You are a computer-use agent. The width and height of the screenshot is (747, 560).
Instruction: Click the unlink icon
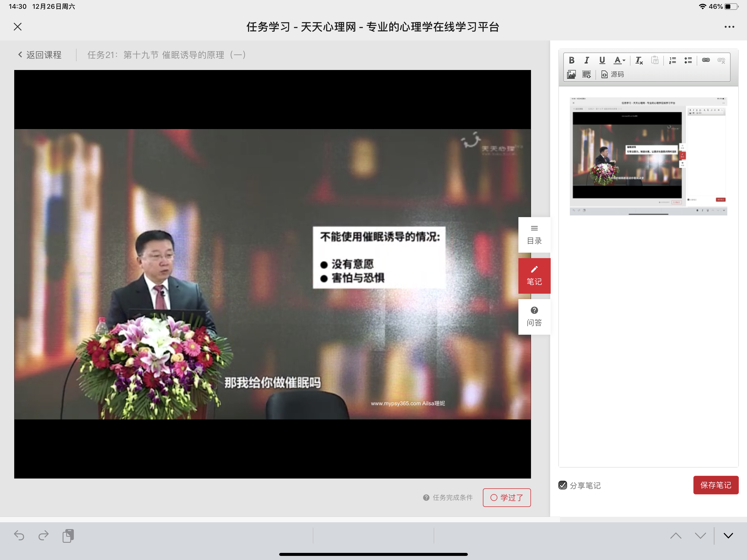tap(721, 60)
